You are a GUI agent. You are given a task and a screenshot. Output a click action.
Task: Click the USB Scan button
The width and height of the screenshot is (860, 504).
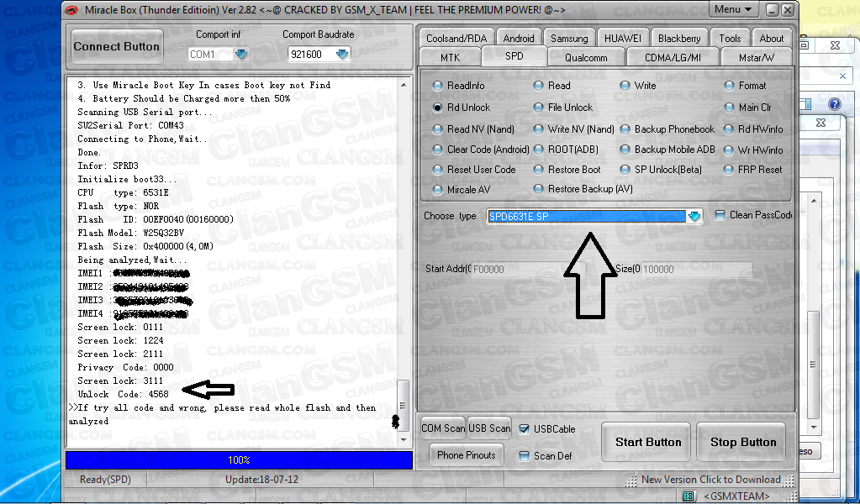point(489,428)
